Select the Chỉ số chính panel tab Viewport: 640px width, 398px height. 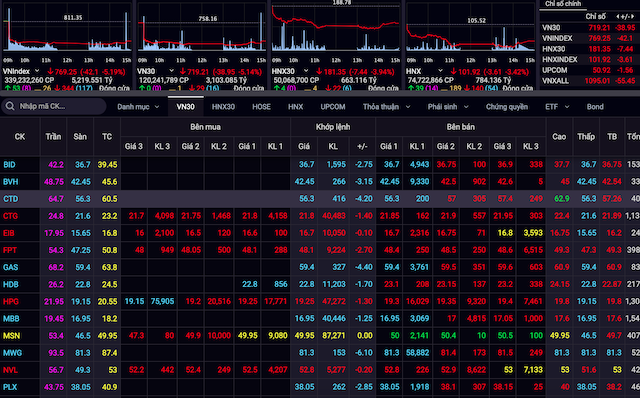pos(563,4)
